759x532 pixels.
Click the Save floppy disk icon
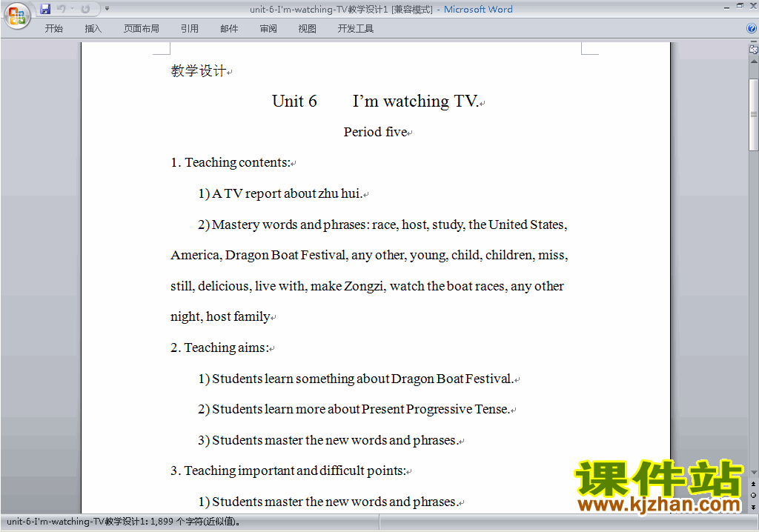pos(45,9)
